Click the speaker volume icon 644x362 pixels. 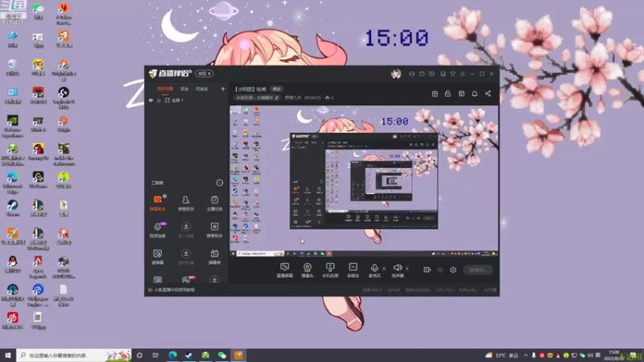397,268
